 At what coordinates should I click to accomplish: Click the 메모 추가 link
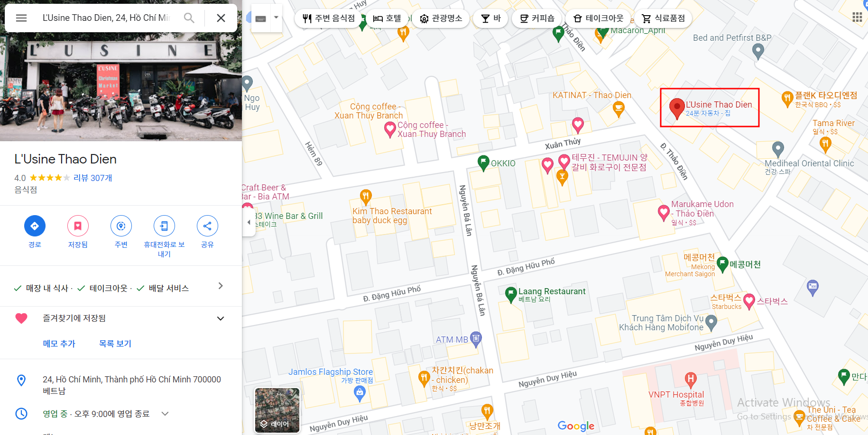59,344
